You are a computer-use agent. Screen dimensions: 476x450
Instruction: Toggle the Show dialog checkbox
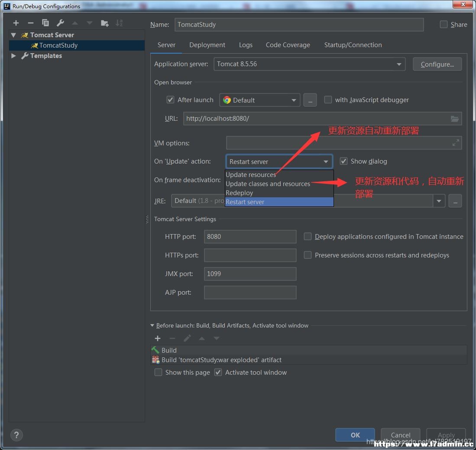coord(343,161)
